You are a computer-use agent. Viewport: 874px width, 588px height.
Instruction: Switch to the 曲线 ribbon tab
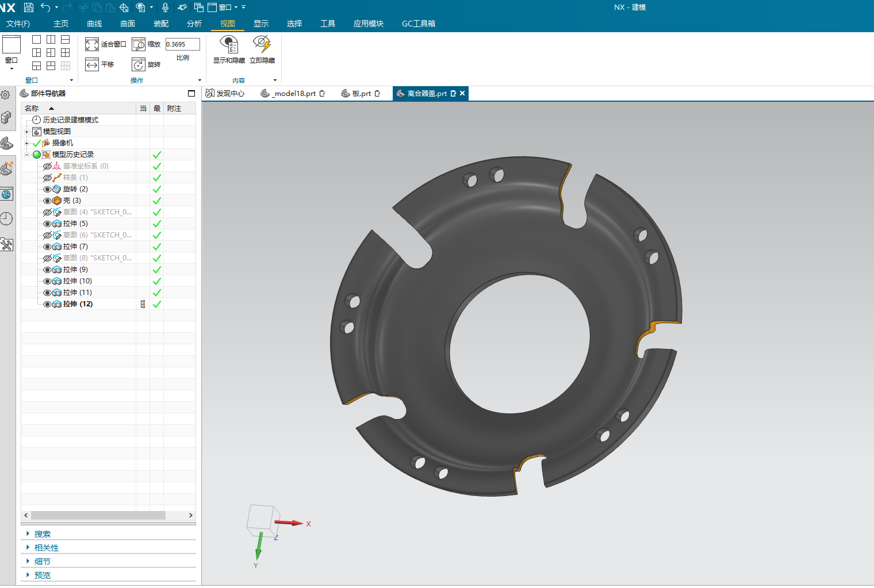click(94, 24)
